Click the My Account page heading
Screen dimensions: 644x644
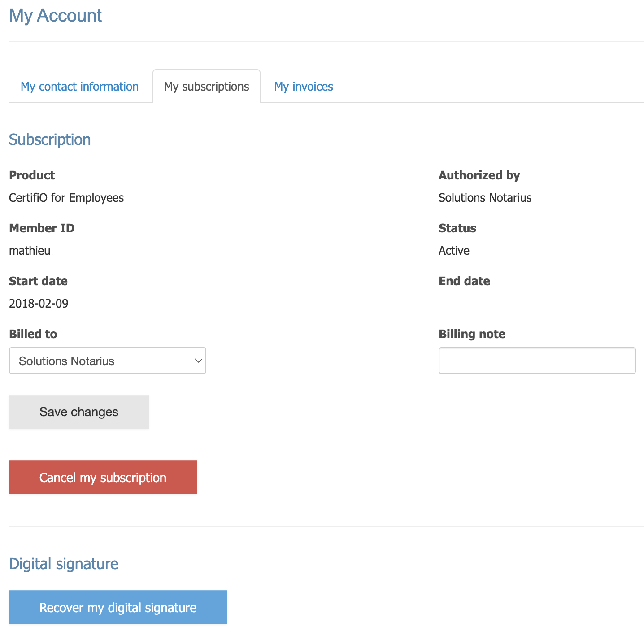coord(56,16)
